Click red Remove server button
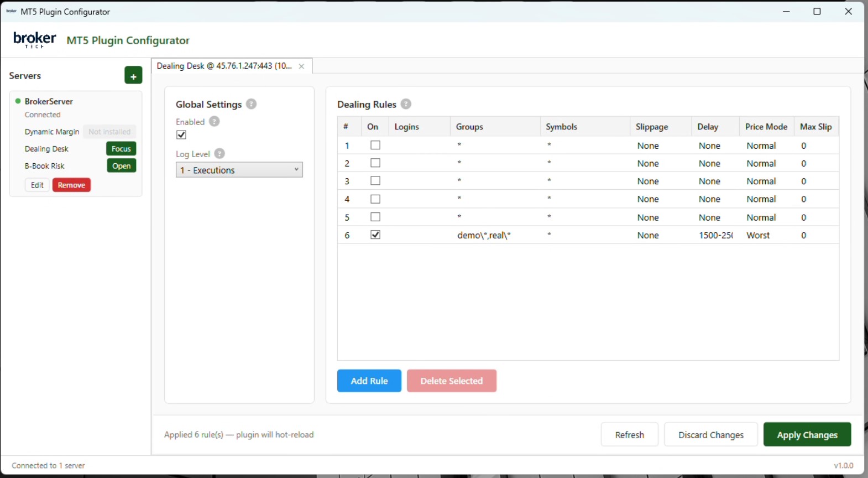Viewport: 868px width, 478px height. (71, 185)
